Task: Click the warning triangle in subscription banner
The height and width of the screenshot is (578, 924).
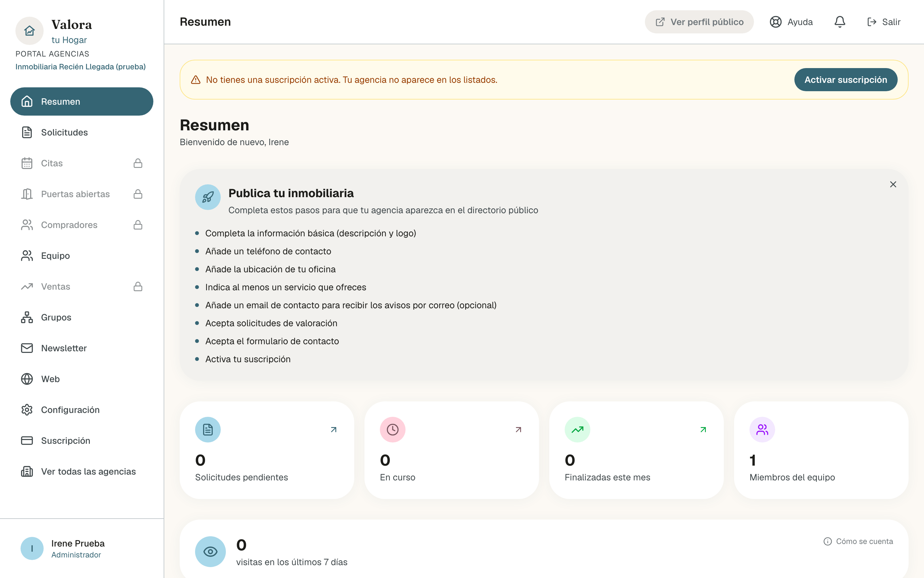Action: pos(195,80)
